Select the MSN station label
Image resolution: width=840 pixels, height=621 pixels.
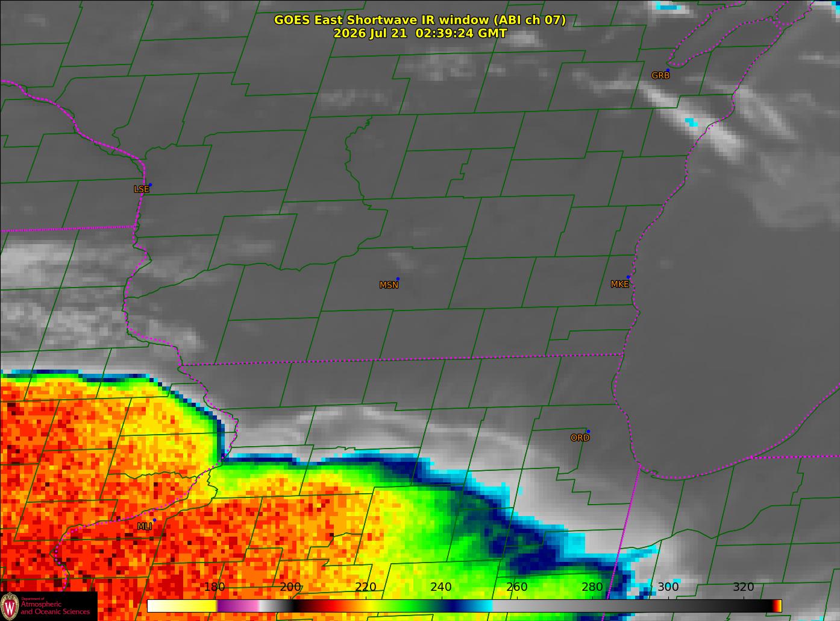[x=389, y=285]
